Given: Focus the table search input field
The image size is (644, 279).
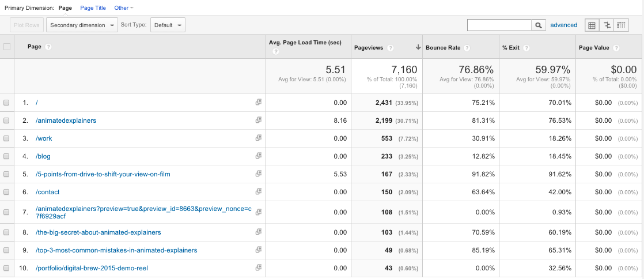Looking at the screenshot, I should point(499,25).
